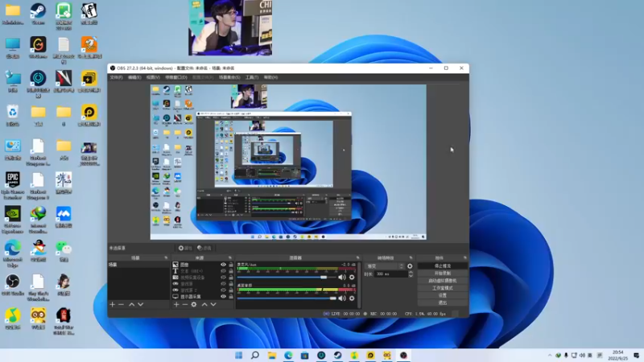
Task: Mute the 麦克风/Aux speaker icon
Action: 341,277
